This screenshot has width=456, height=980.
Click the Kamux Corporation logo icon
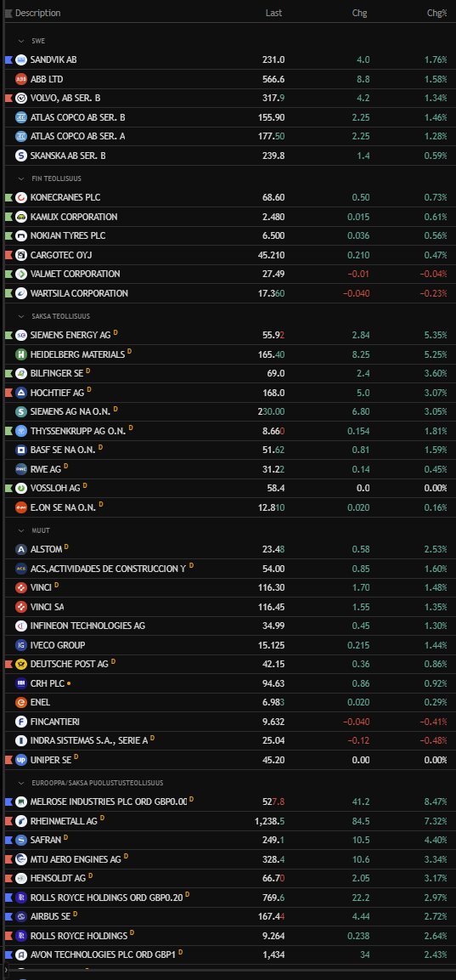[20, 217]
